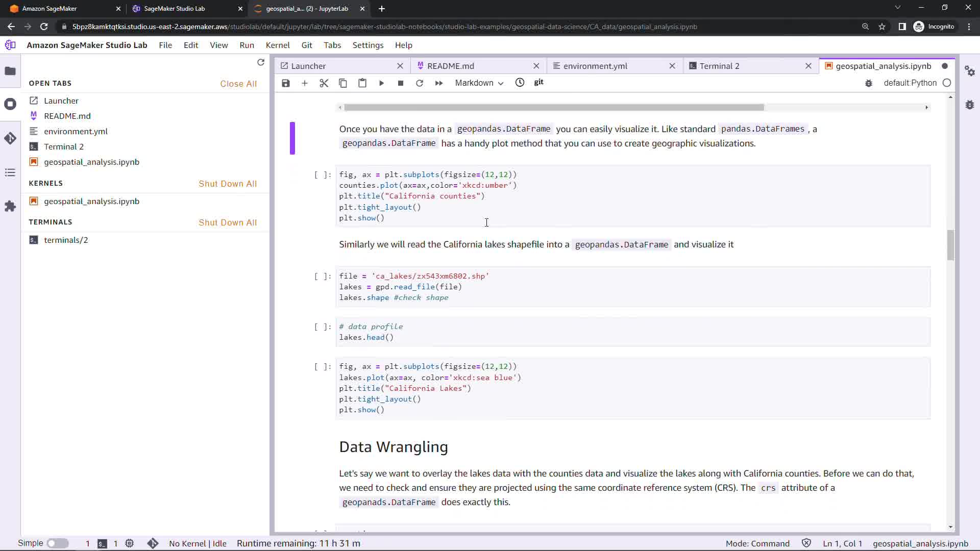The image size is (980, 551).
Task: Click Close All open tabs
Action: 238,84
